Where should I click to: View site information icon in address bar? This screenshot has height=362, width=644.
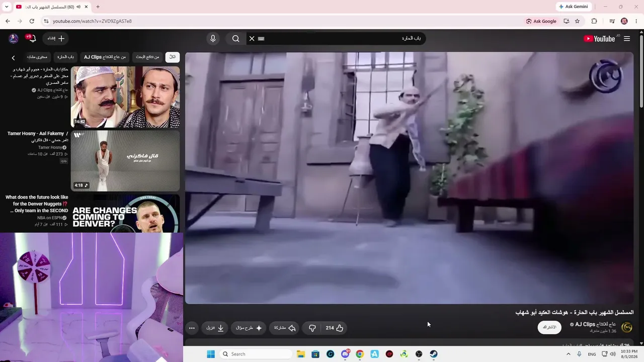pyautogui.click(x=46, y=21)
